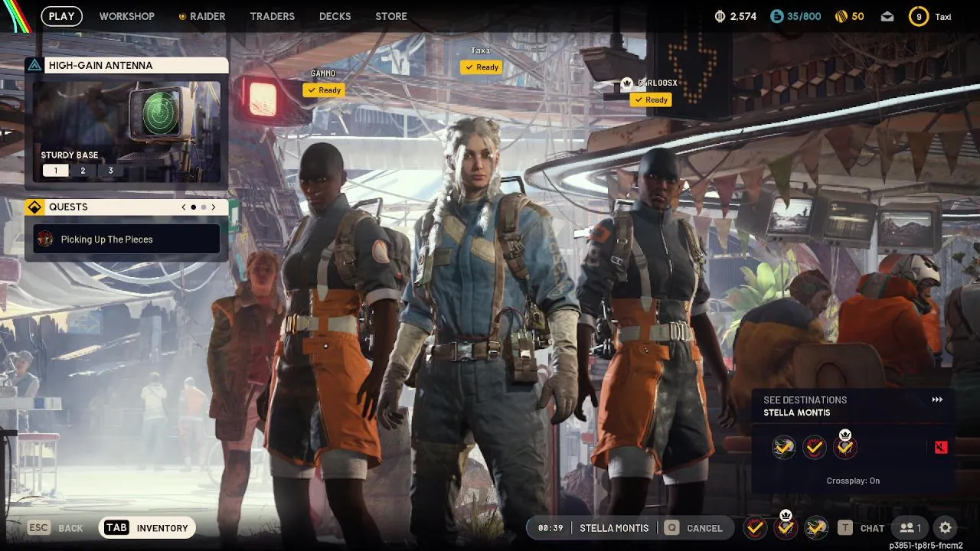Click the SEE DESTINATIONS label
The height and width of the screenshot is (551, 980).
(805, 399)
